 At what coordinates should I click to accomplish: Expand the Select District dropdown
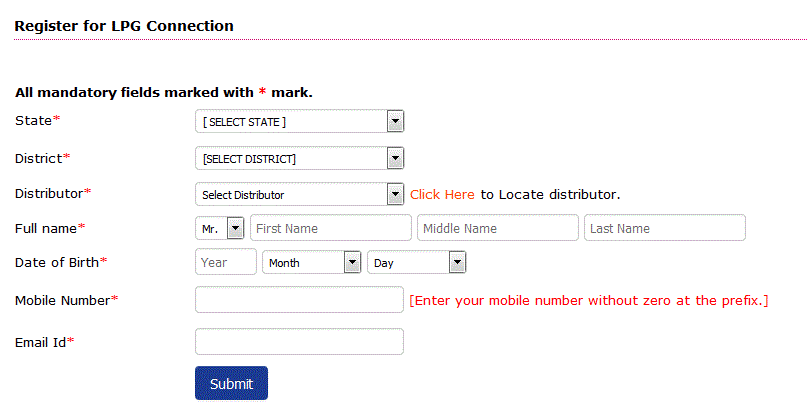click(x=299, y=158)
